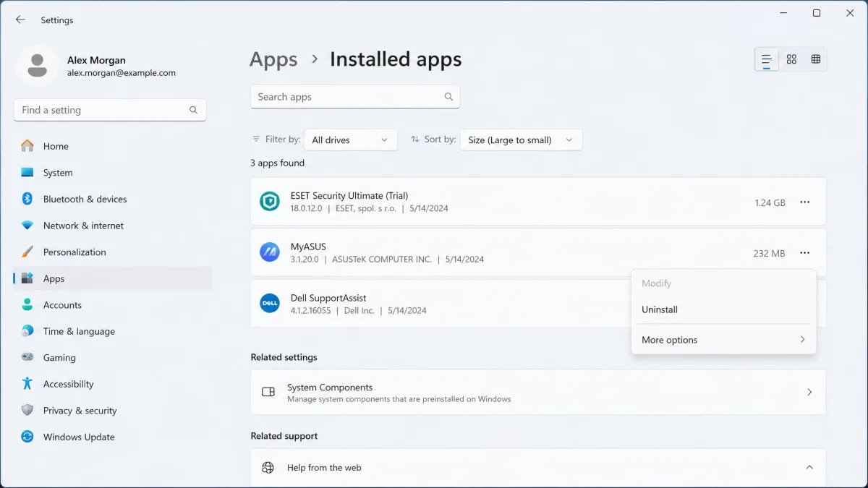Click the alex.morgan@example.com email text
The width and height of the screenshot is (868, 488).
pyautogui.click(x=122, y=73)
